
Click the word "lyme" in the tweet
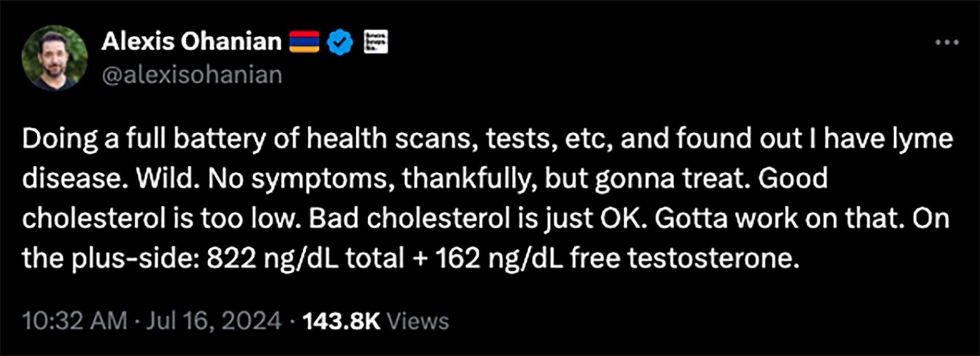(x=922, y=139)
